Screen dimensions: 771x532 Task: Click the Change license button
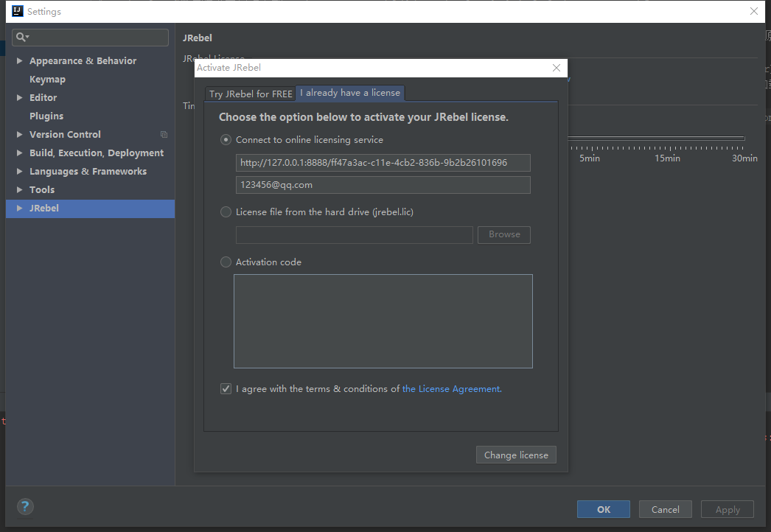516,455
